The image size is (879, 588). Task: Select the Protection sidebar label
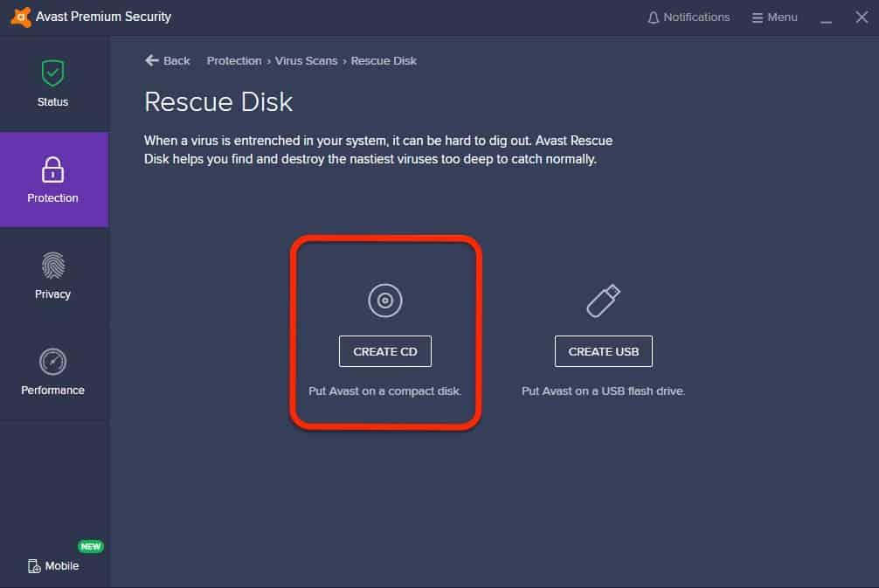52,197
